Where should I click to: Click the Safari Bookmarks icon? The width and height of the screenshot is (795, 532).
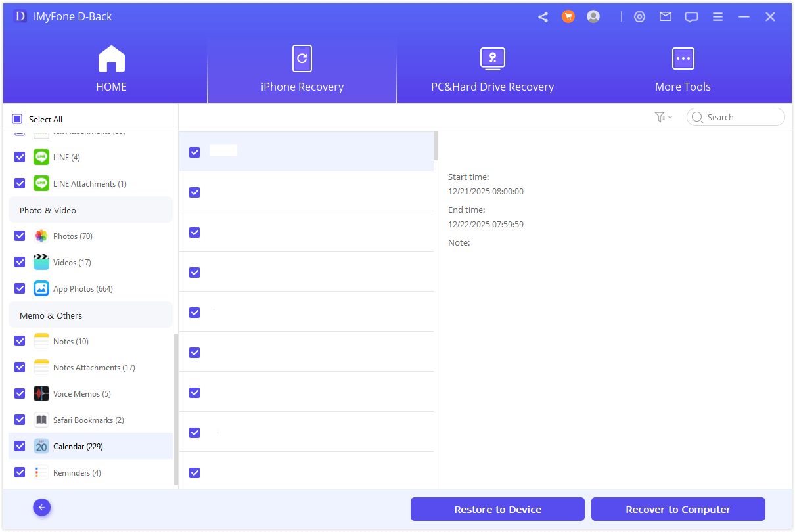coord(41,420)
